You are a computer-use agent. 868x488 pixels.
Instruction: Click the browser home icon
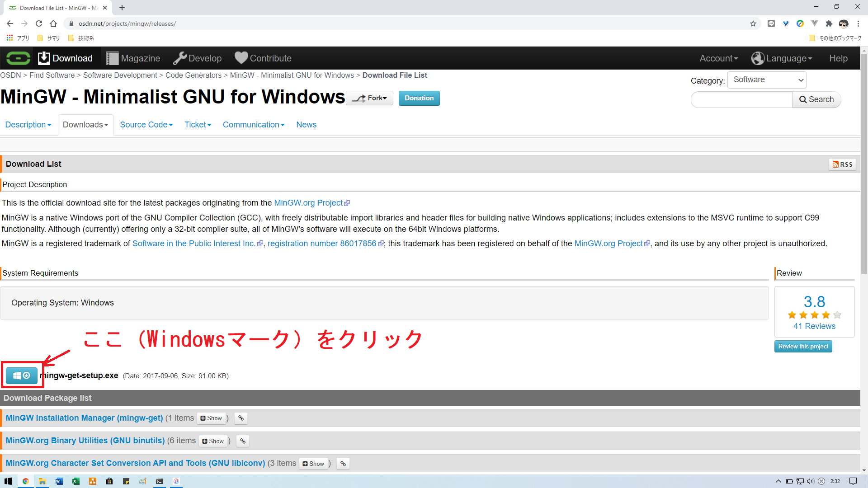53,23
